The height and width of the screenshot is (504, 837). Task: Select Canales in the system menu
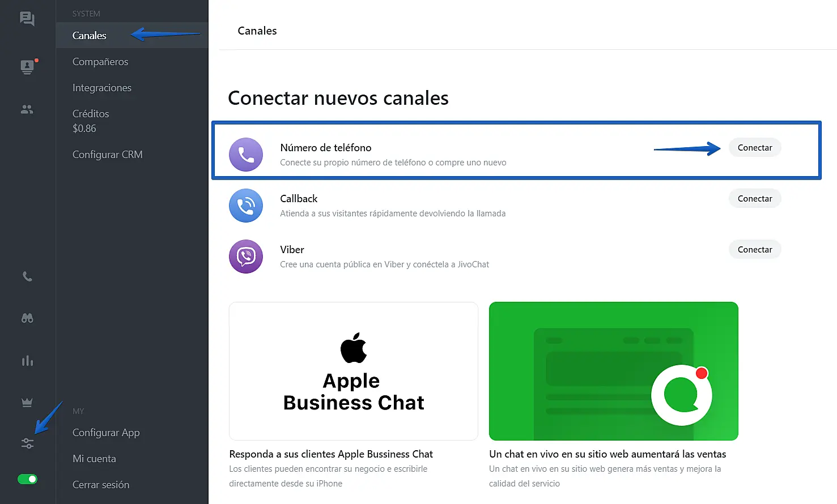tap(90, 36)
